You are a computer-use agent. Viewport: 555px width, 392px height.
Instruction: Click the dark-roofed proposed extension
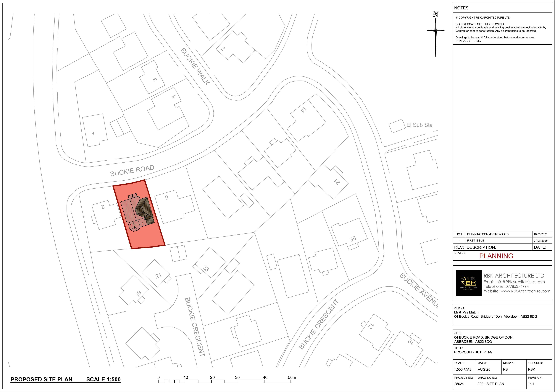click(x=145, y=211)
